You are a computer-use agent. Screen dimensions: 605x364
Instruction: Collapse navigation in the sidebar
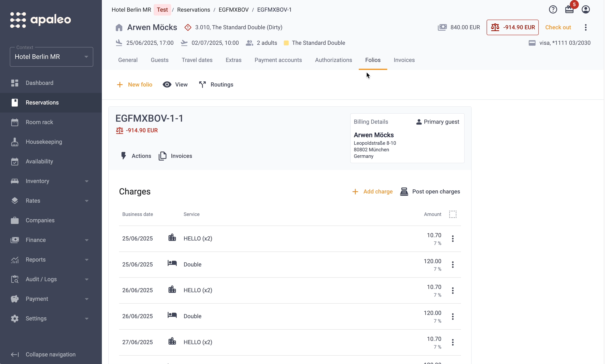tap(51, 354)
